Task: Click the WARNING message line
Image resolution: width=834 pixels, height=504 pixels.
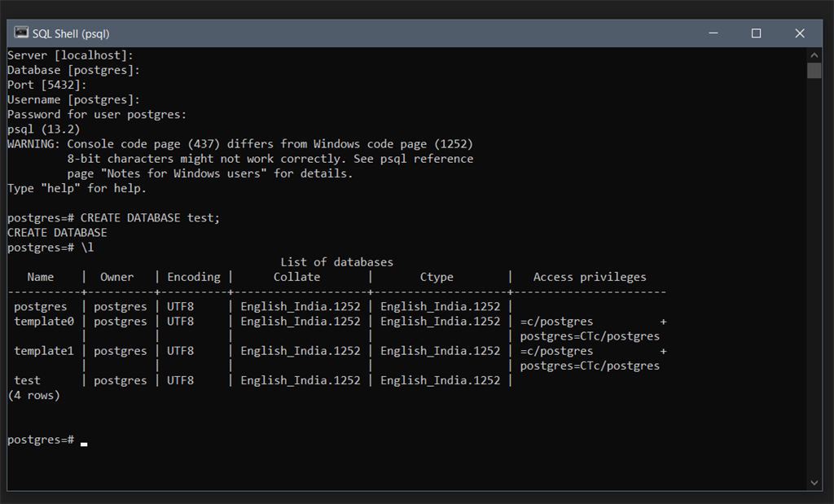Action: (x=240, y=144)
